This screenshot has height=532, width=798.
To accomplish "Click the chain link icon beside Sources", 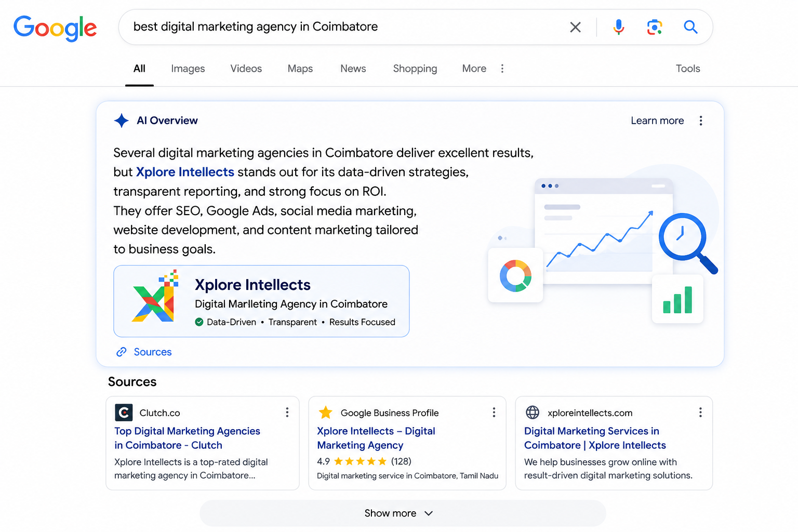I will click(x=122, y=352).
